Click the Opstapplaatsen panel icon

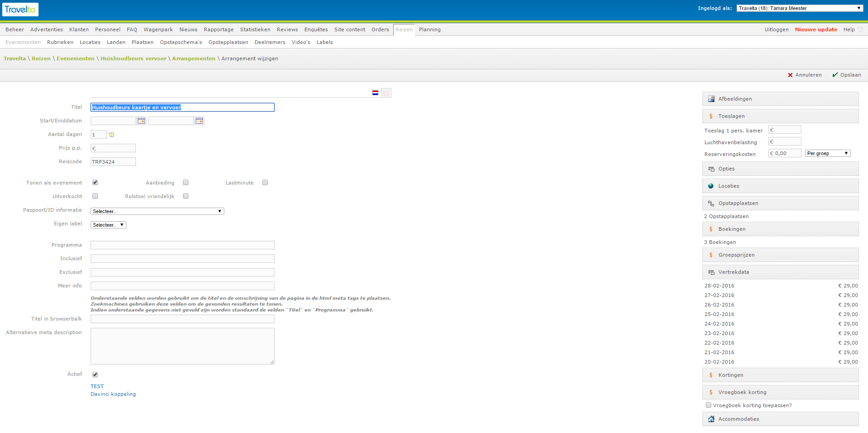pos(711,204)
